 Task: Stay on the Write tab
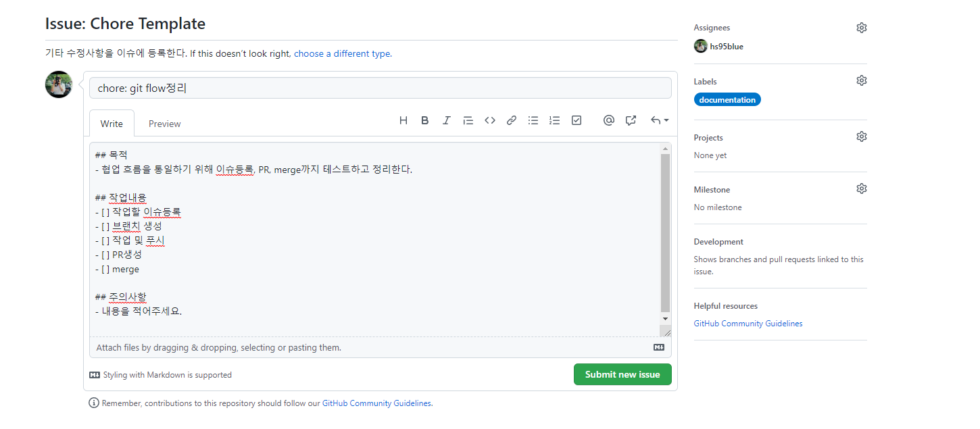(x=111, y=124)
